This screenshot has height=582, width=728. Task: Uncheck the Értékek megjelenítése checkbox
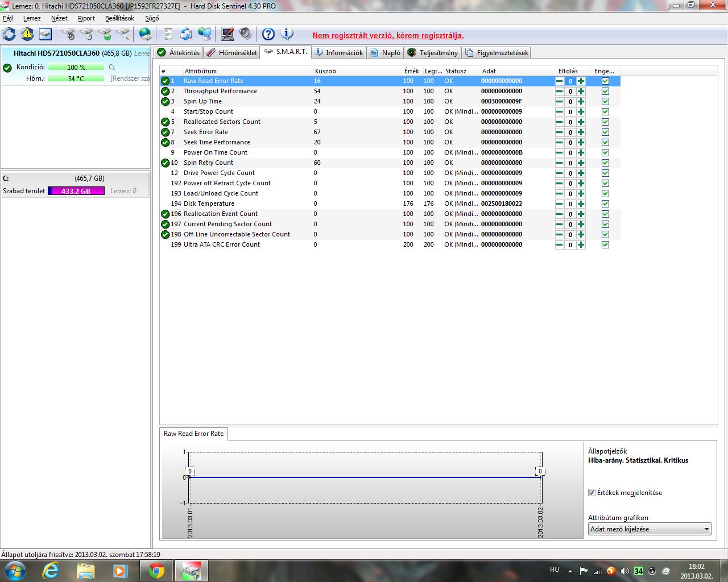tap(591, 493)
